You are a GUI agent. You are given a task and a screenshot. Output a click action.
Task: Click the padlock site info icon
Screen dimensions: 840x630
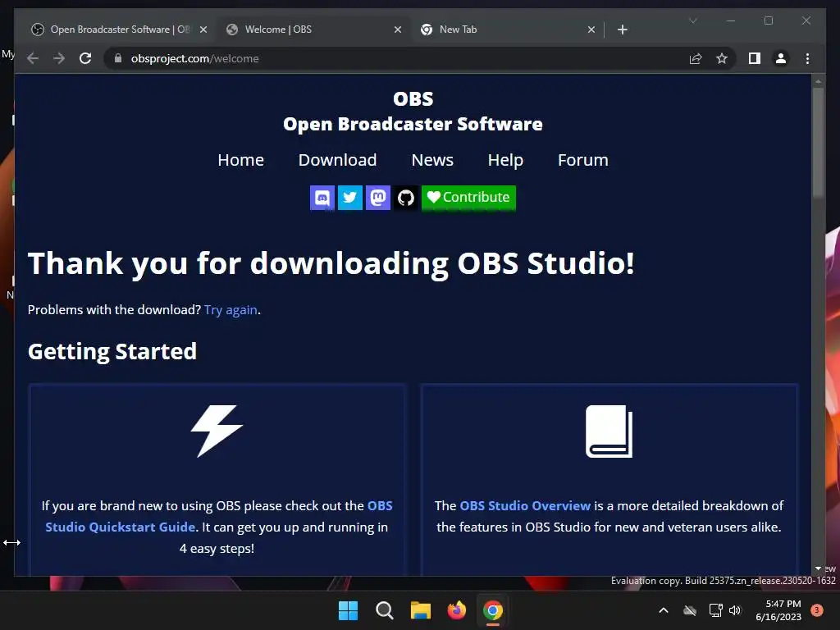point(118,58)
